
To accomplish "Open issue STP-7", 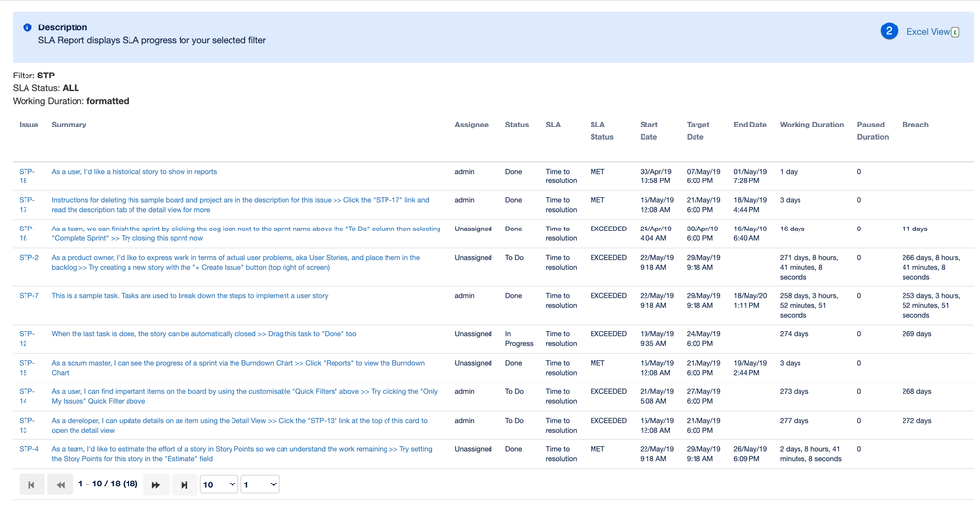I will [x=28, y=296].
